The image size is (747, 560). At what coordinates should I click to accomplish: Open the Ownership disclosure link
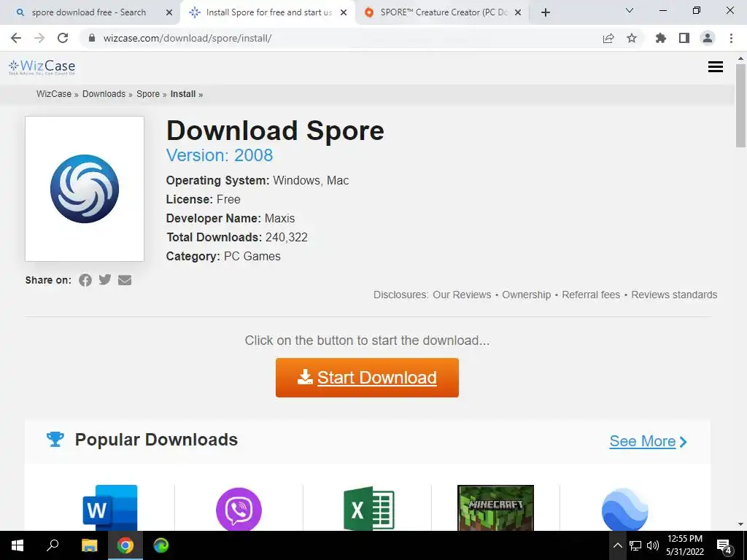pos(527,295)
